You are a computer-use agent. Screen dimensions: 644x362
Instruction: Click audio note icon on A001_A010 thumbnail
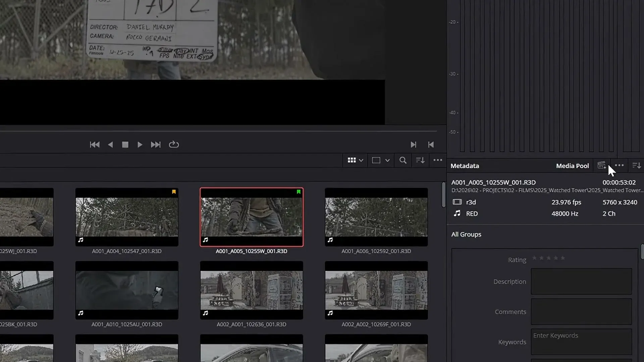(80, 313)
